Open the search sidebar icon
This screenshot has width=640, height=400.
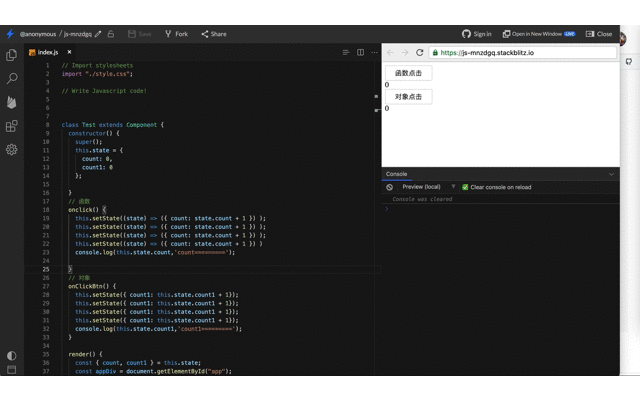click(x=12, y=78)
